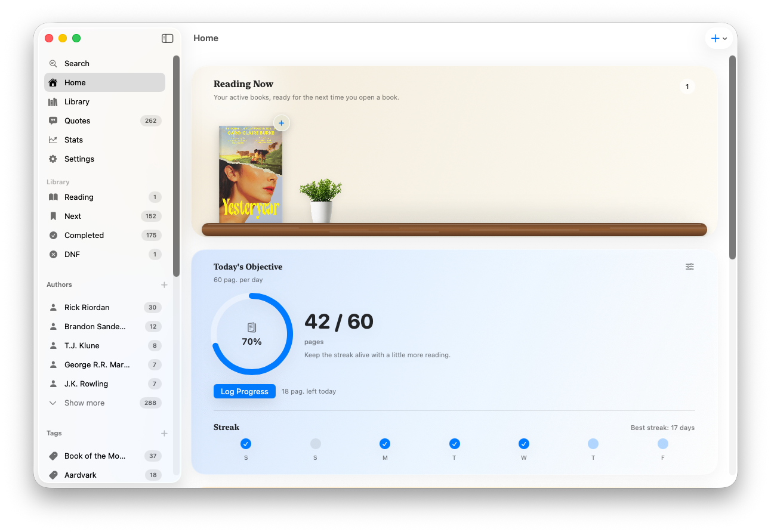Screen dimensions: 771x532
Task: Toggle the checked T (Tuesday) streak day
Action: [x=454, y=444]
